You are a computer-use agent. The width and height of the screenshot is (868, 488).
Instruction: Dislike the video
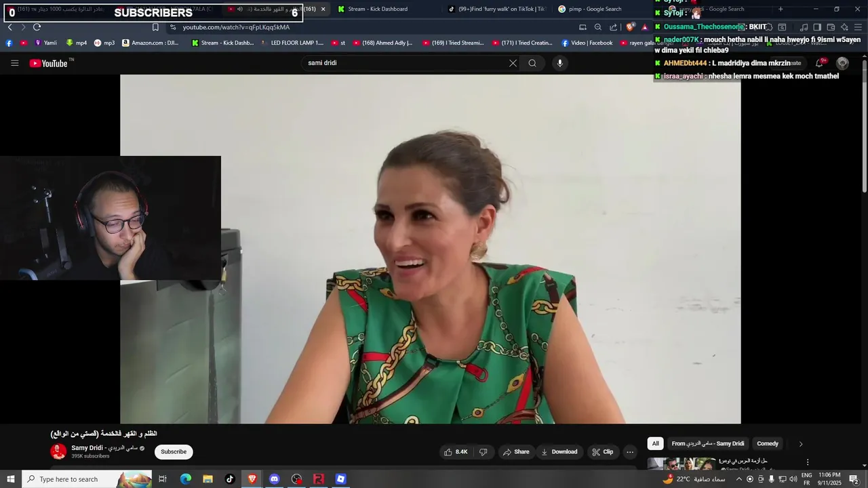[x=484, y=452]
